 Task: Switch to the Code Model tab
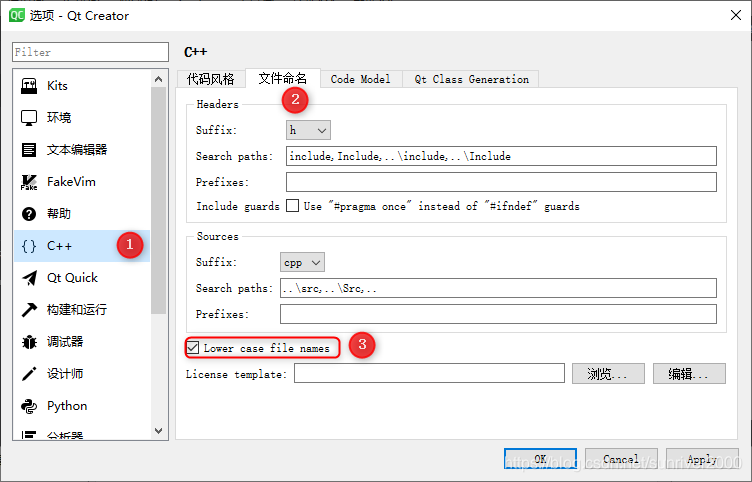point(361,79)
